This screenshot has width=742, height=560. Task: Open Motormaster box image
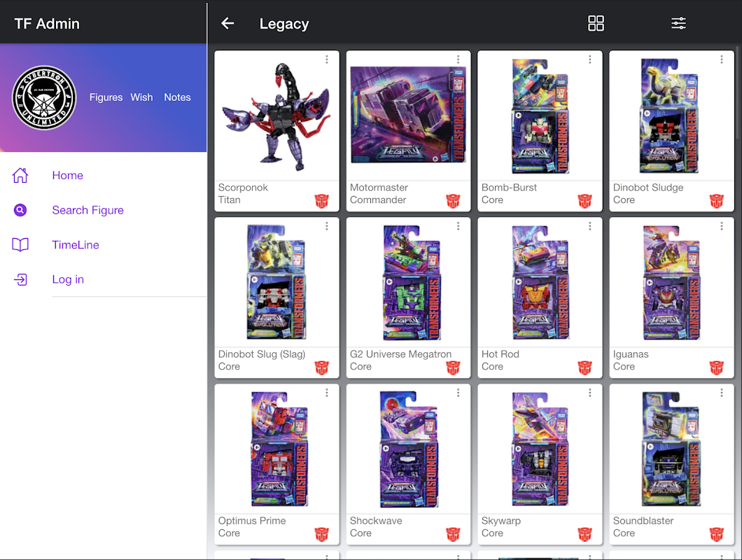coord(408,115)
